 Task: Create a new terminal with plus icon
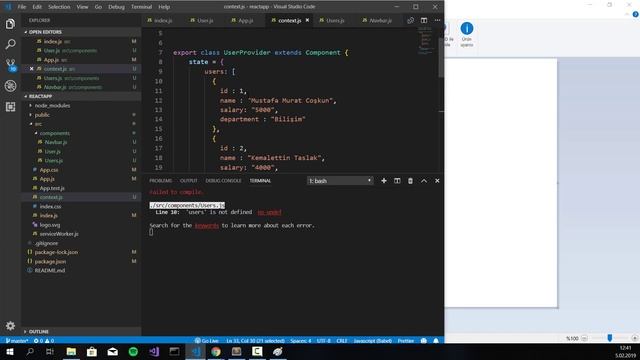(384, 180)
